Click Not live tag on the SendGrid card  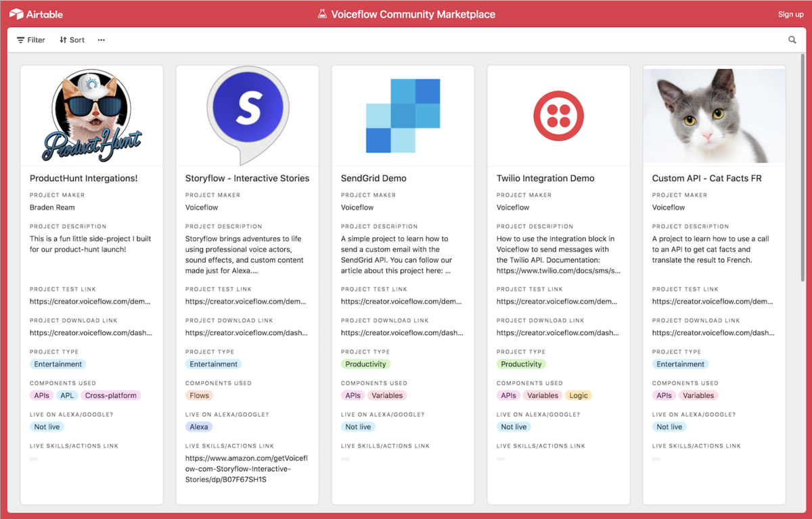359,427
